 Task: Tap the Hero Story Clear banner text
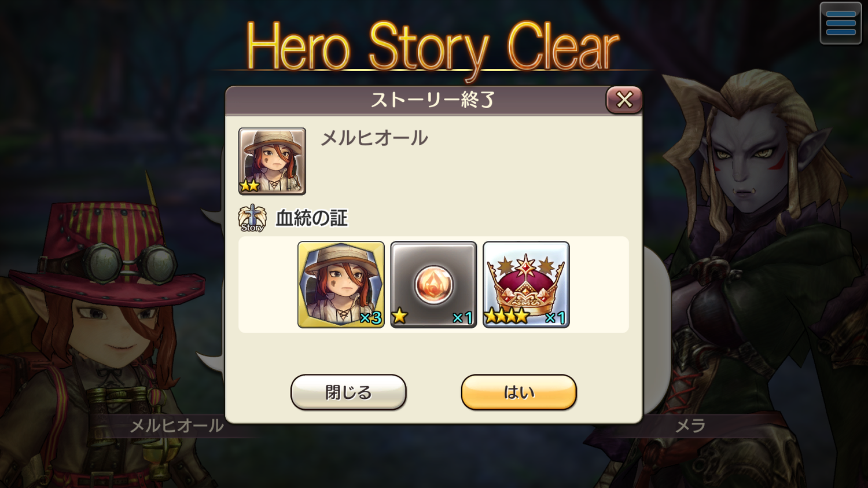coord(432,47)
